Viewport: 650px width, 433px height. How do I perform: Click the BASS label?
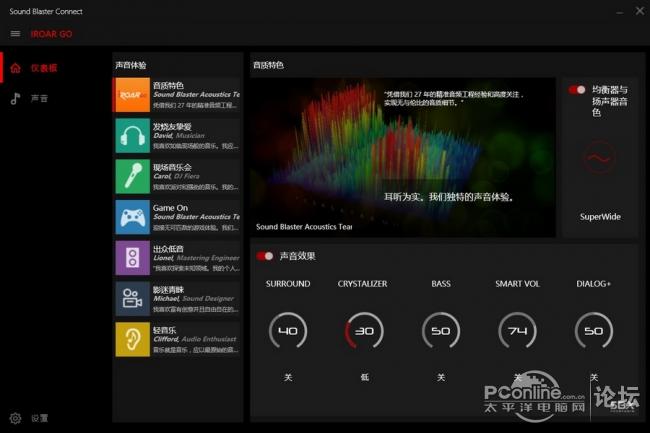[441, 284]
